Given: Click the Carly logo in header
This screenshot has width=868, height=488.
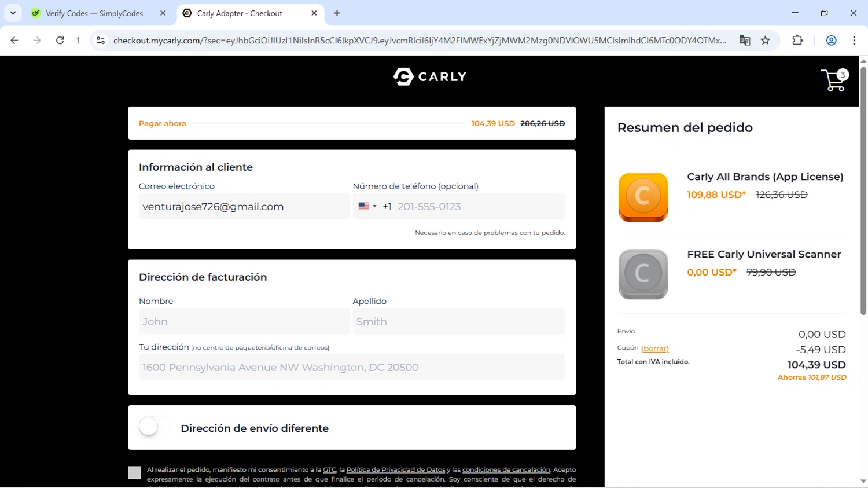Looking at the screenshot, I should [x=430, y=76].
